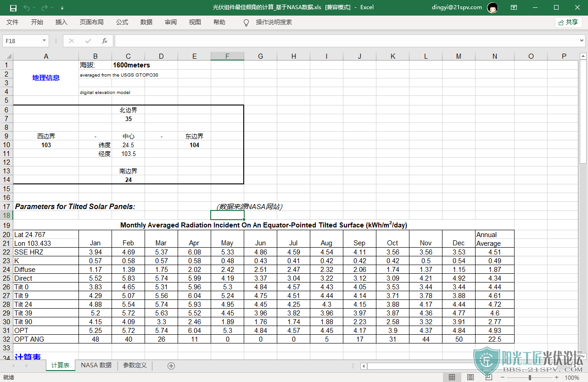The height and width of the screenshot is (382, 588).
Task: Click the zoom slider handle
Action: 530,377
